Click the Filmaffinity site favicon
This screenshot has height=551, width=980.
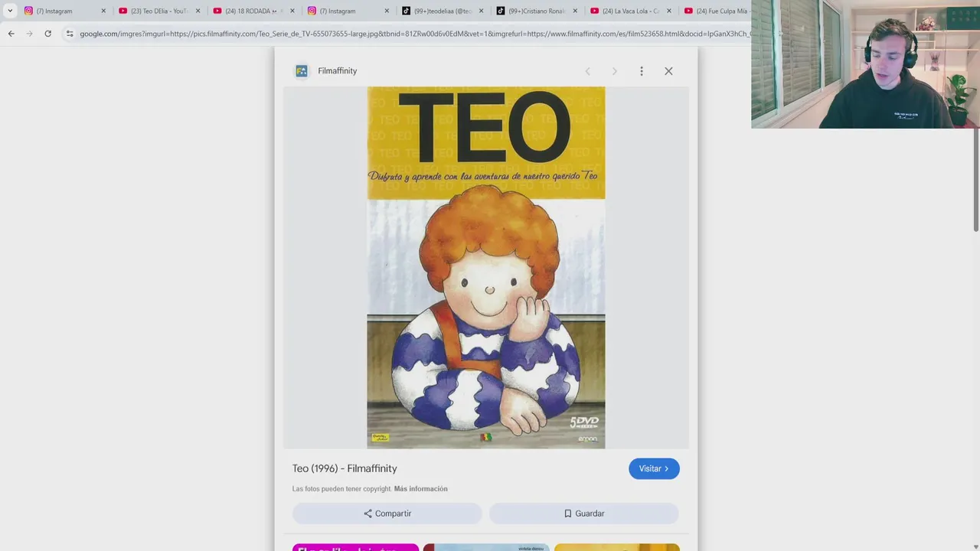(302, 71)
